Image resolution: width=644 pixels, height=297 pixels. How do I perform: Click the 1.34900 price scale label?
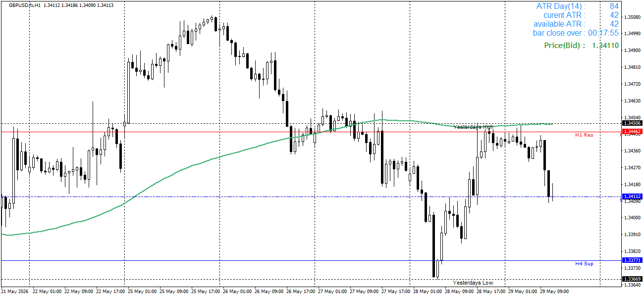tap(633, 50)
